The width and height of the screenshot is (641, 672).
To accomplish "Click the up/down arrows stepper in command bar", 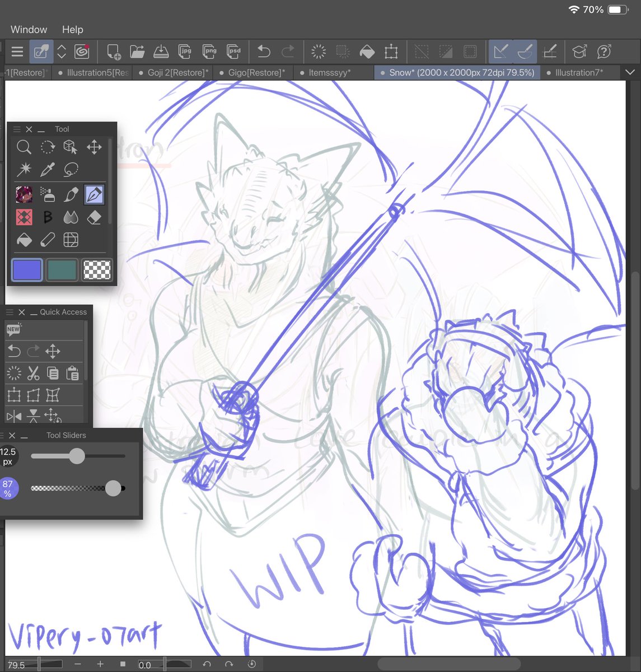I will (x=62, y=52).
